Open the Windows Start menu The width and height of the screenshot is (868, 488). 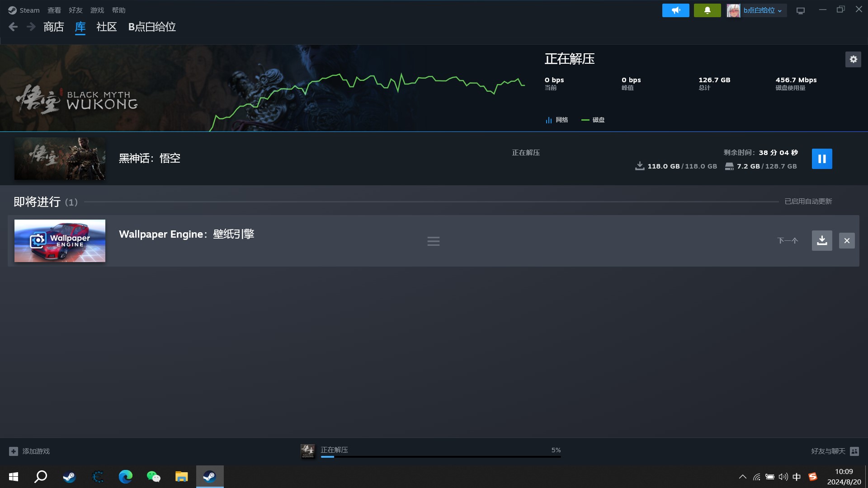click(14, 477)
